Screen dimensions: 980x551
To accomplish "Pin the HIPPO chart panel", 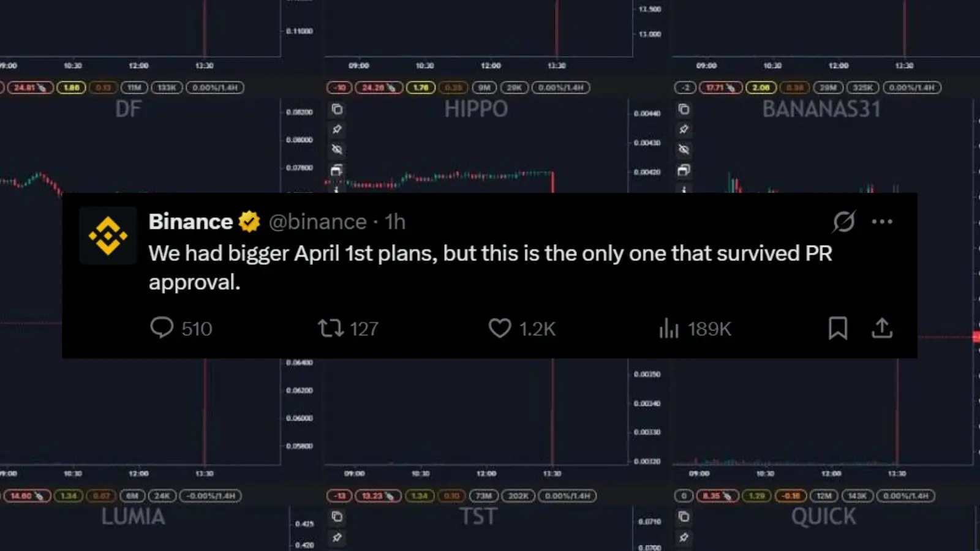I will click(337, 129).
